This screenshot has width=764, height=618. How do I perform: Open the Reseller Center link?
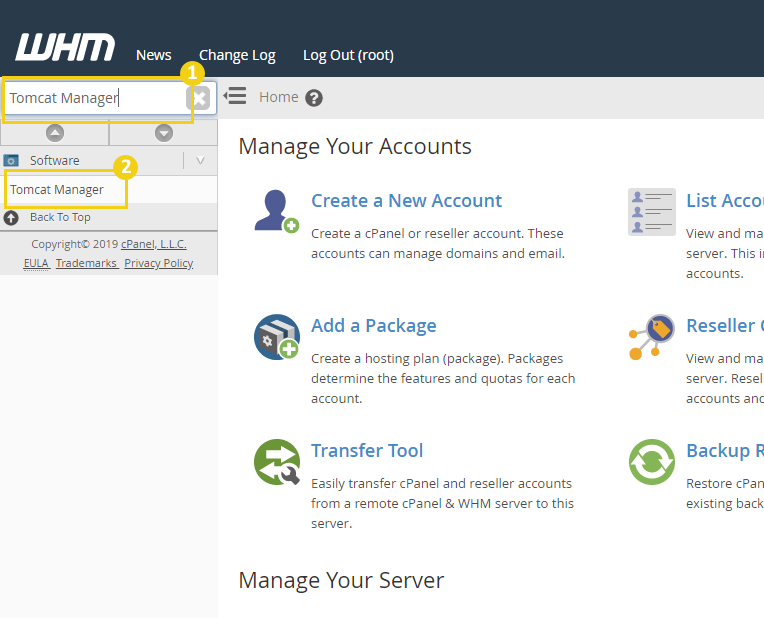(x=725, y=326)
